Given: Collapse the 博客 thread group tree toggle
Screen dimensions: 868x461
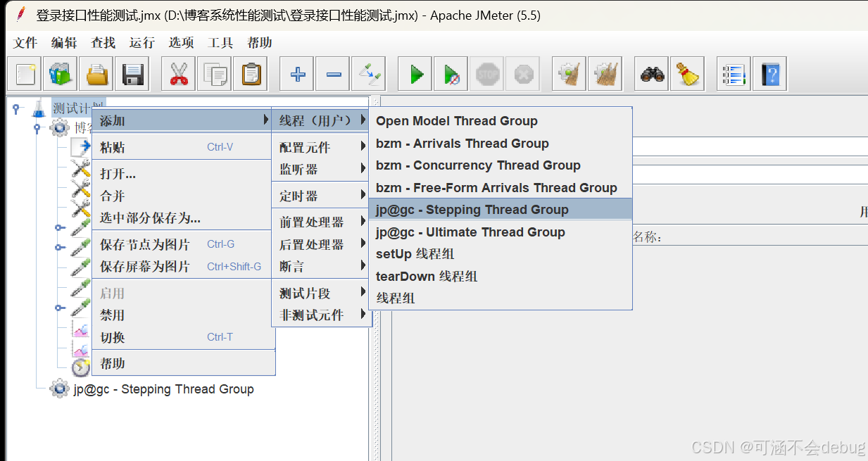Looking at the screenshot, I should pyautogui.click(x=39, y=128).
